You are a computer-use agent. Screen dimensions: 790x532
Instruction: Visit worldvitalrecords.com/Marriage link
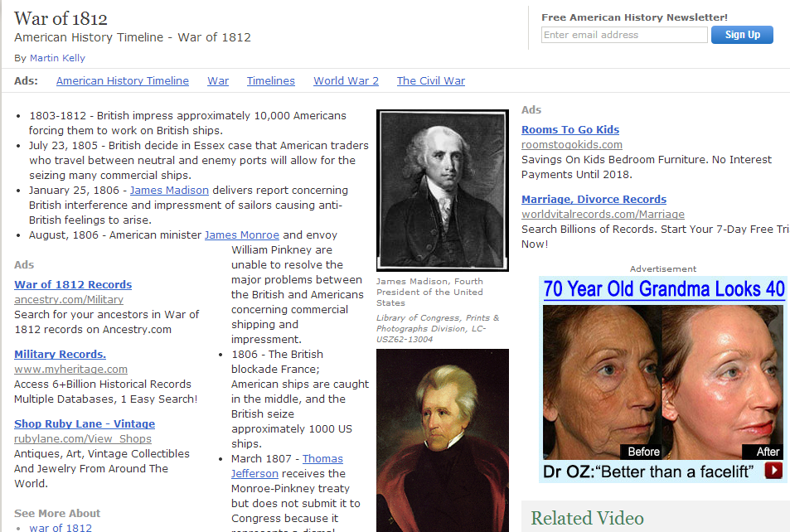point(603,214)
